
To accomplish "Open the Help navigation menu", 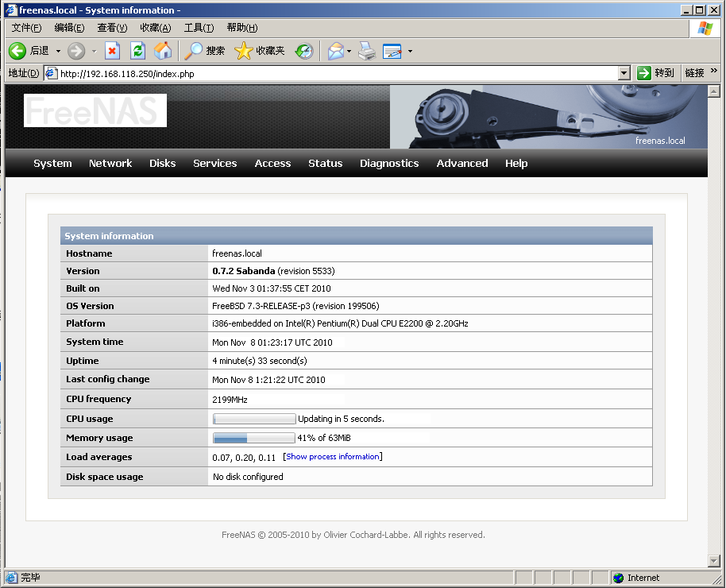I will click(x=516, y=163).
